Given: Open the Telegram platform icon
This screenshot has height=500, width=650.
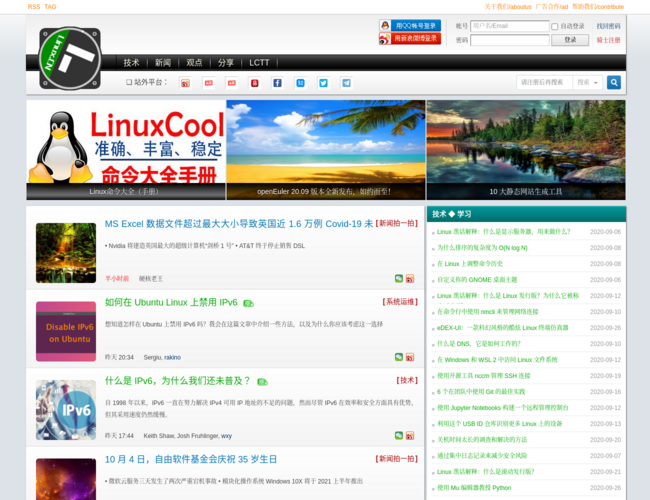Looking at the screenshot, I should [x=347, y=83].
